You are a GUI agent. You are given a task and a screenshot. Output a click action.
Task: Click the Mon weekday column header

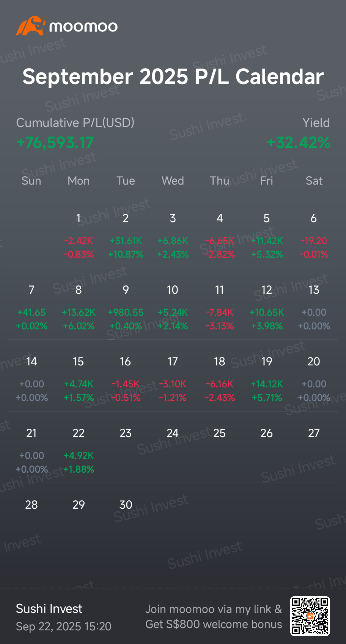[79, 181]
